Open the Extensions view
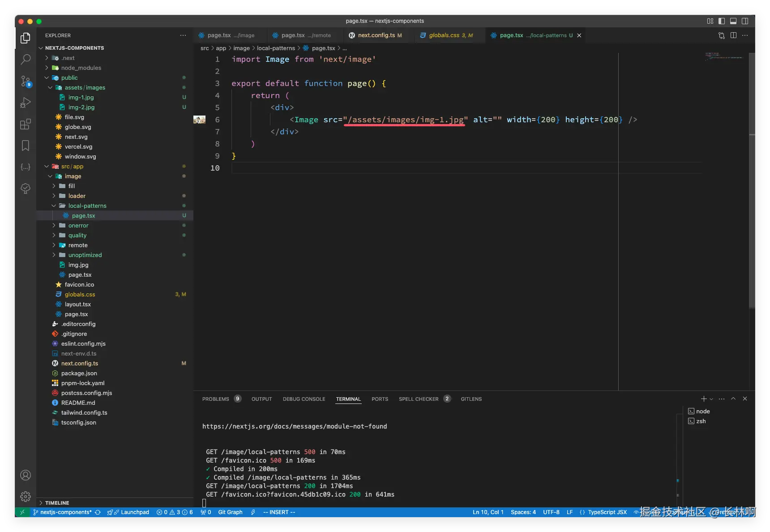This screenshot has width=770, height=532. tap(26, 124)
